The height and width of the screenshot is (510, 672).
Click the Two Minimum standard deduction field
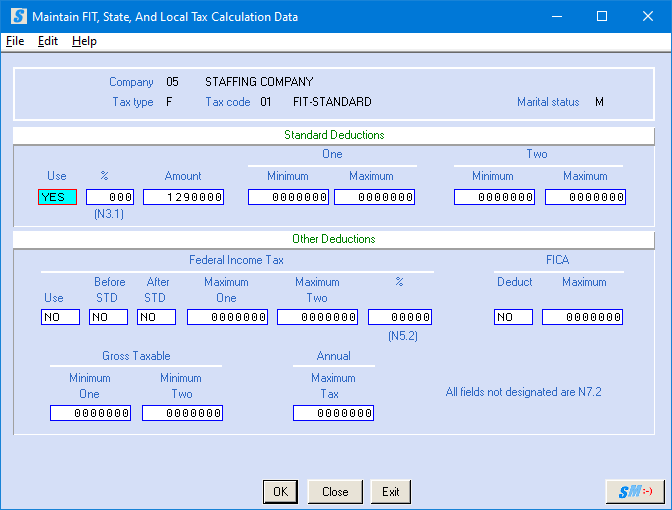(495, 197)
